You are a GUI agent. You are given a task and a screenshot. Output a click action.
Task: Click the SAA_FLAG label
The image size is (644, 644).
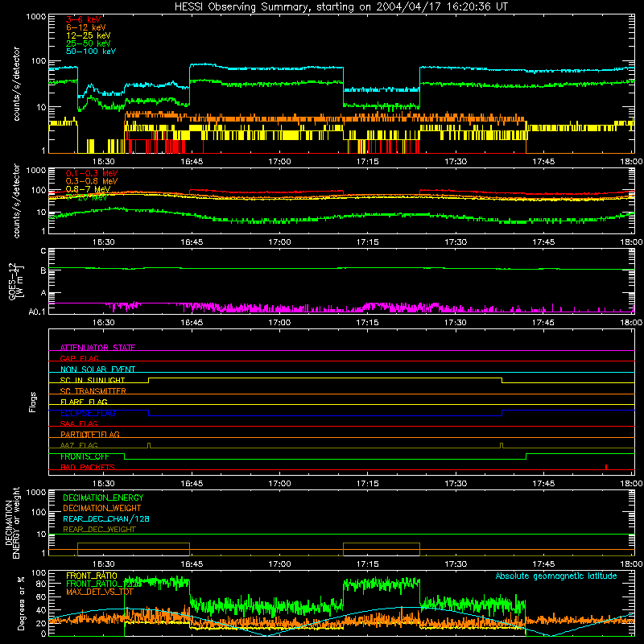coord(79,423)
